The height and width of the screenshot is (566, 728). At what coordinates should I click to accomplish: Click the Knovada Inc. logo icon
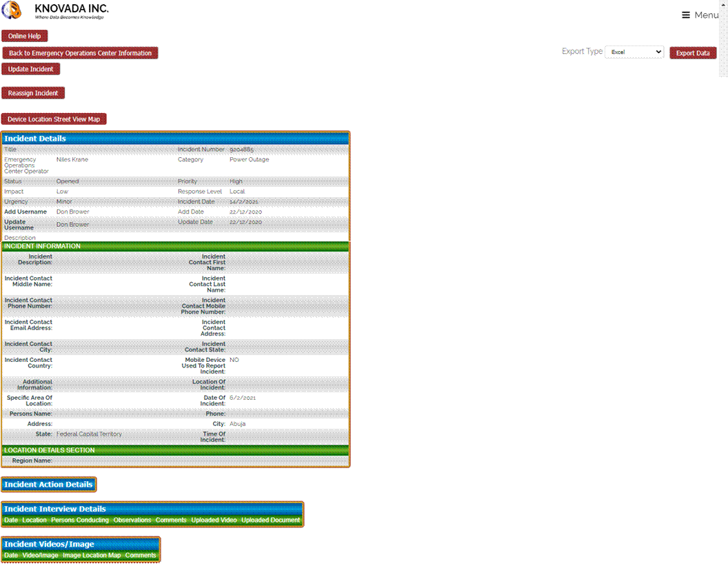click(12, 12)
